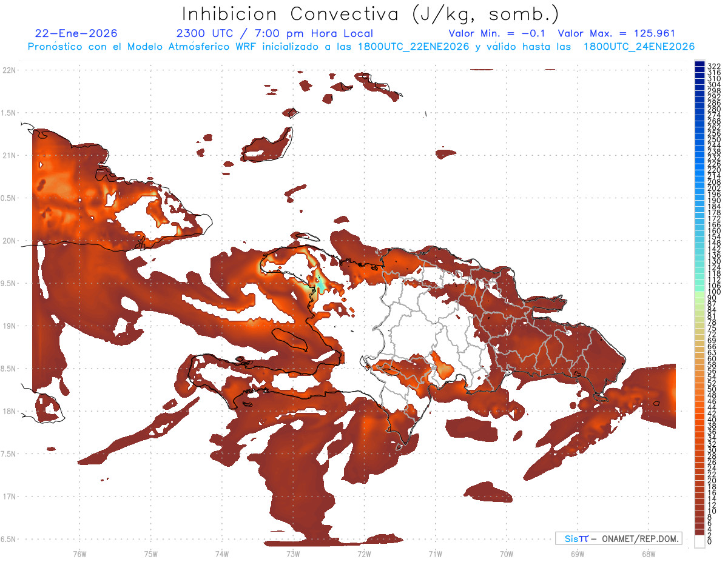
Task: Click the "20N" latitude label
Action: (9, 241)
